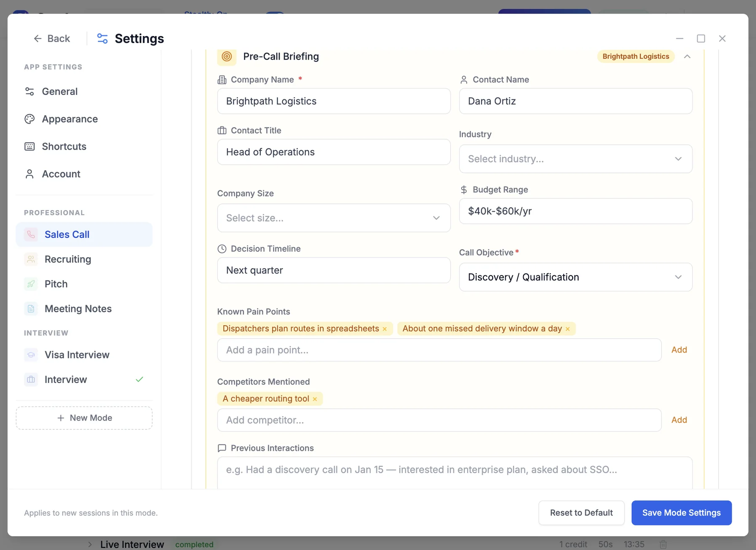756x550 pixels.
Task: Remove the 'About one missed delivery window' tag
Action: coord(568,329)
